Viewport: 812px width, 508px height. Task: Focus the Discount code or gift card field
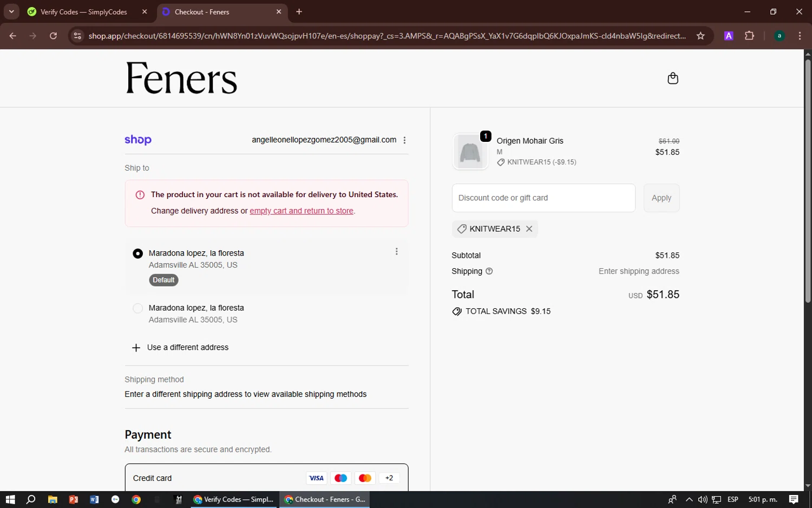tap(543, 198)
